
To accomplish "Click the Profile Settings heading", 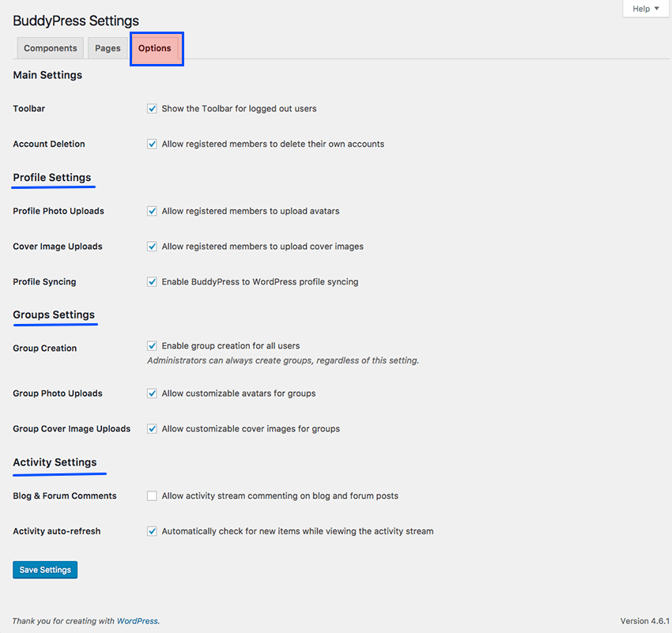I will pyautogui.click(x=52, y=177).
